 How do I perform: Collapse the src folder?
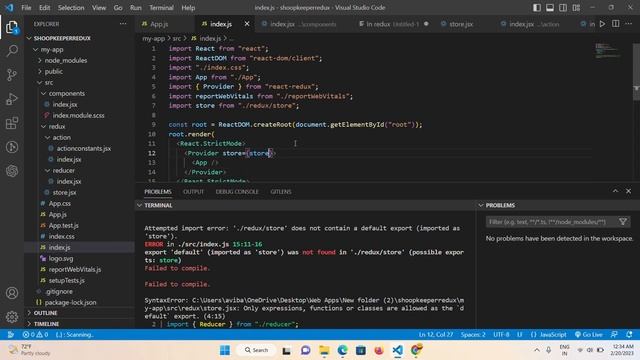click(49, 82)
